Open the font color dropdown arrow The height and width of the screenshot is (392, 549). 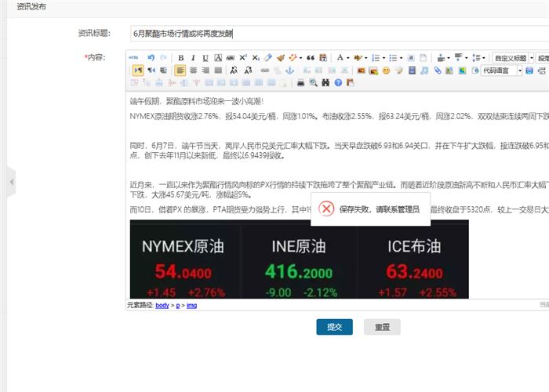[x=348, y=58]
